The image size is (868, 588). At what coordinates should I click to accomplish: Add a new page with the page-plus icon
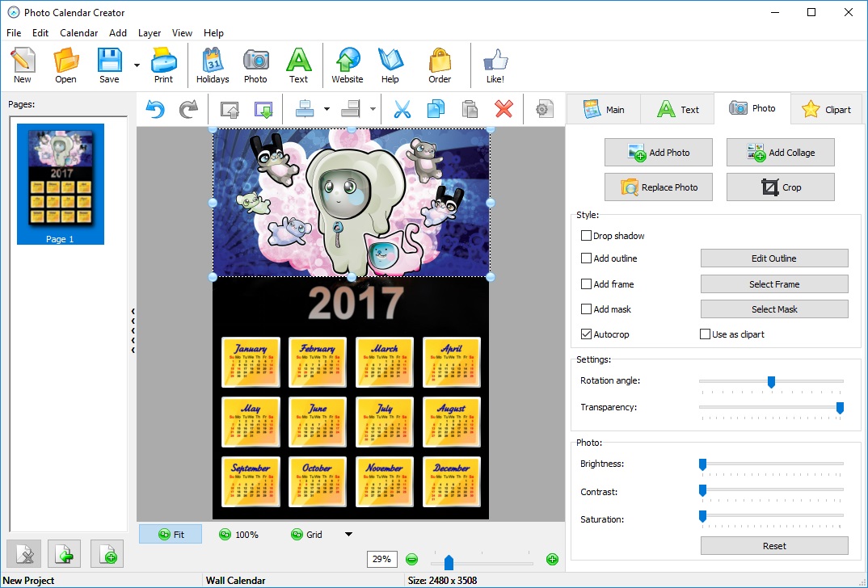(x=106, y=554)
